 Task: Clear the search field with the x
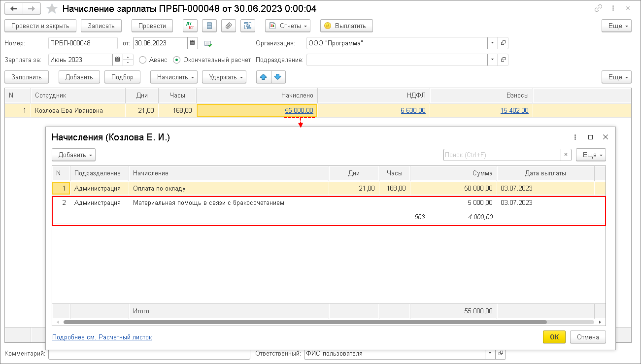pyautogui.click(x=566, y=155)
